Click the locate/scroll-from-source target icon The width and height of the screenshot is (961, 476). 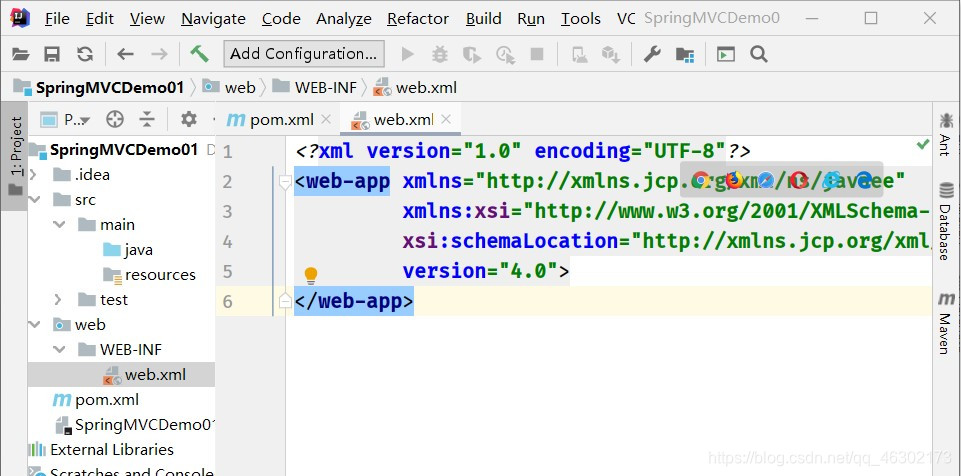point(115,119)
